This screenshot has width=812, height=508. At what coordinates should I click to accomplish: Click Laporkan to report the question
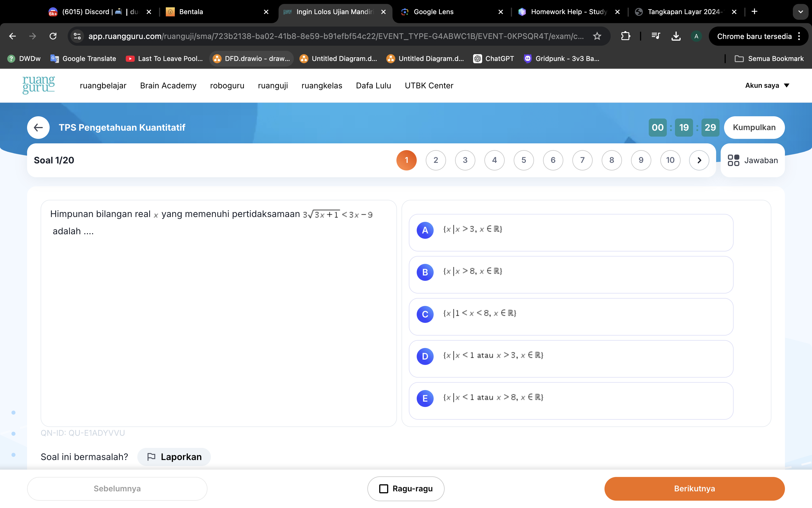point(174,457)
